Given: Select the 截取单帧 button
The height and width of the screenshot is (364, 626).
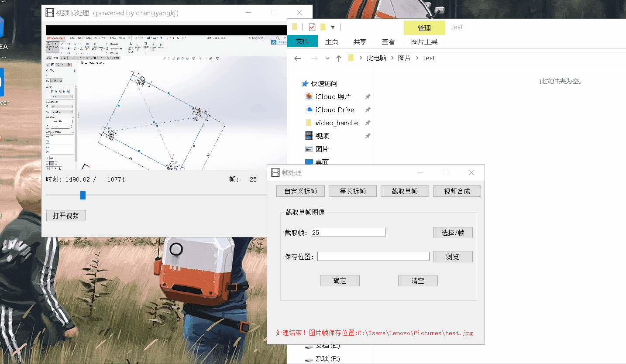Looking at the screenshot, I should click(x=405, y=191).
